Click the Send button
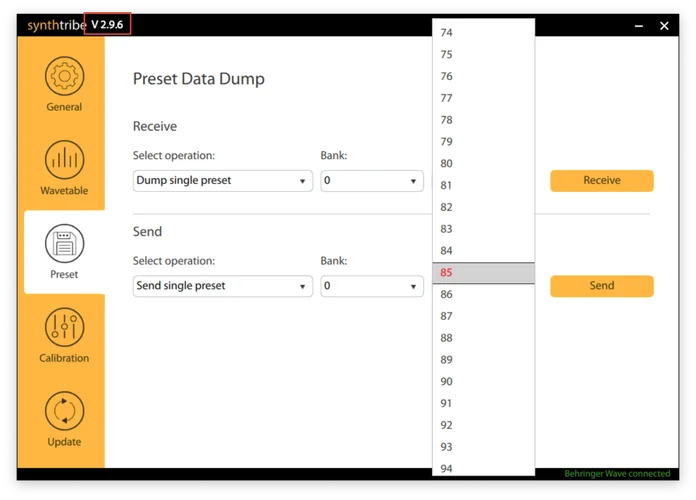 click(601, 286)
